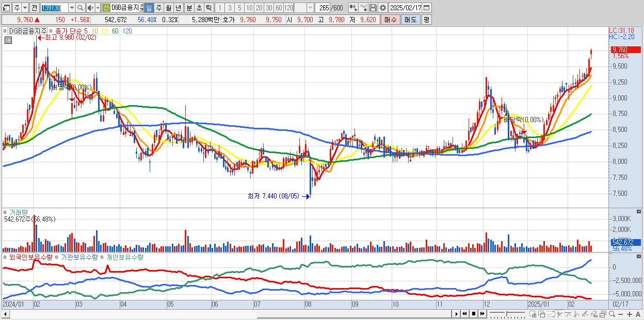Click the play button in chart replay

[457, 314]
